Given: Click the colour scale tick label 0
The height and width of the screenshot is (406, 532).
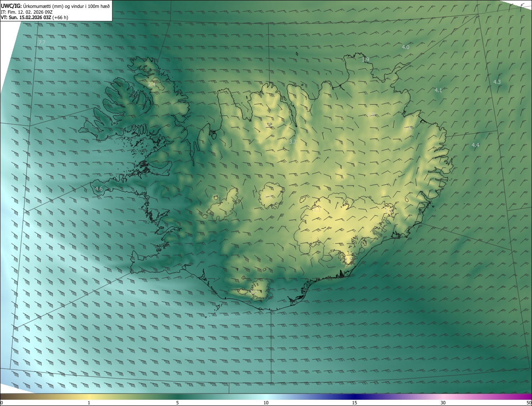Looking at the screenshot, I should coord(2,403).
